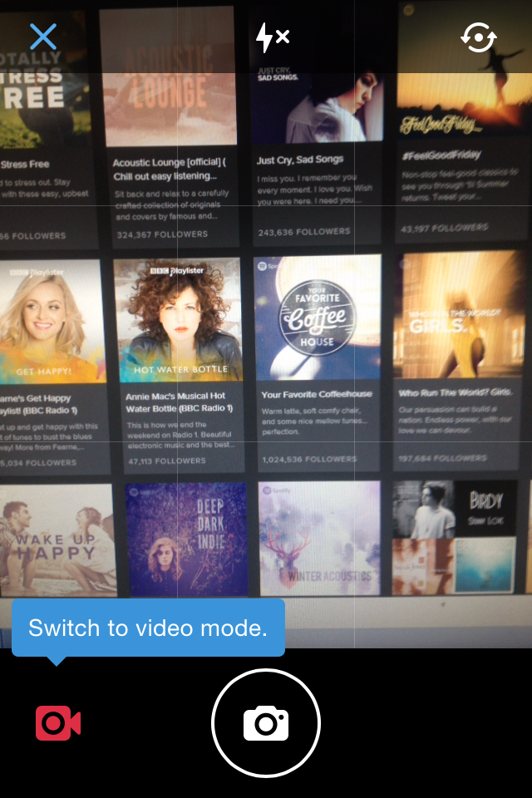This screenshot has height=798, width=532.
Task: Dismiss the 'Switch to video mode.' tooltip
Action: 148,628
